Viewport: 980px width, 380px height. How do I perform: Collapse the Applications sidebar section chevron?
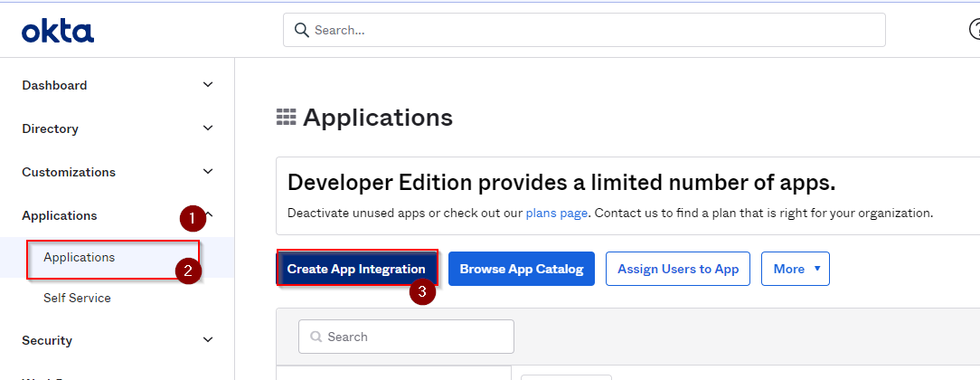pos(209,214)
